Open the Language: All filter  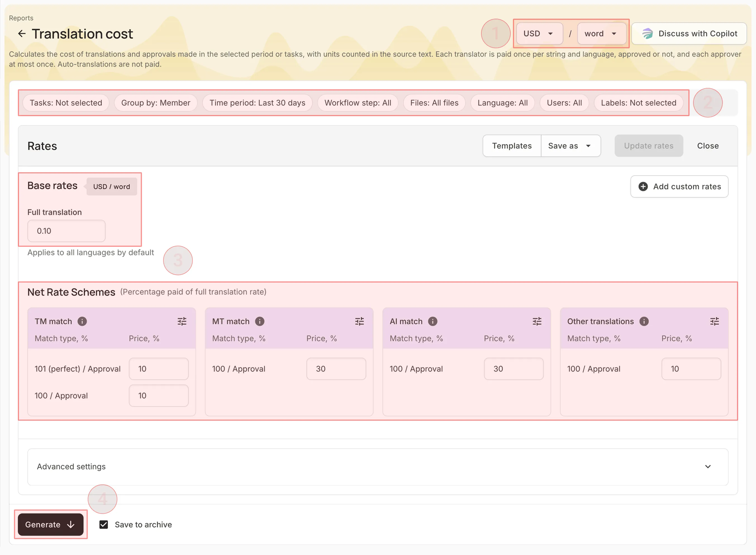[503, 103]
